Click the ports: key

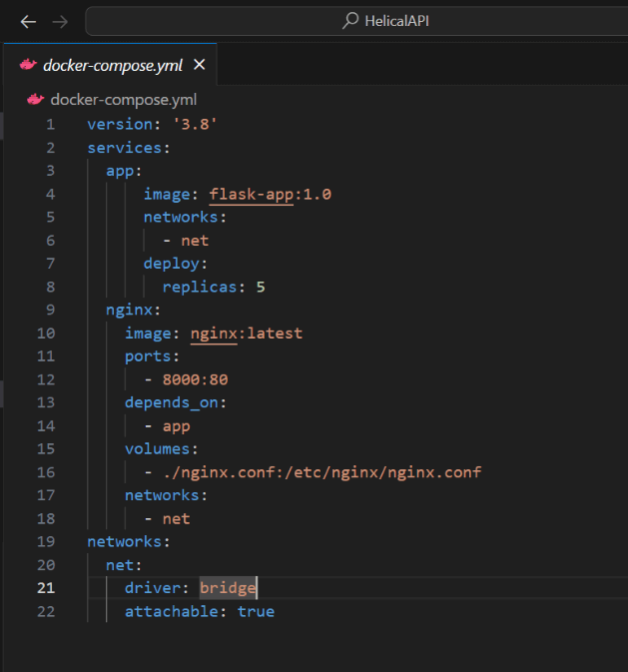point(152,356)
